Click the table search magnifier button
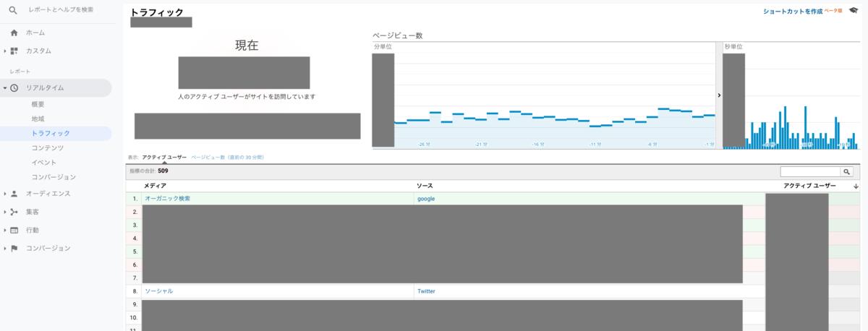This screenshot has width=868, height=331. (846, 171)
